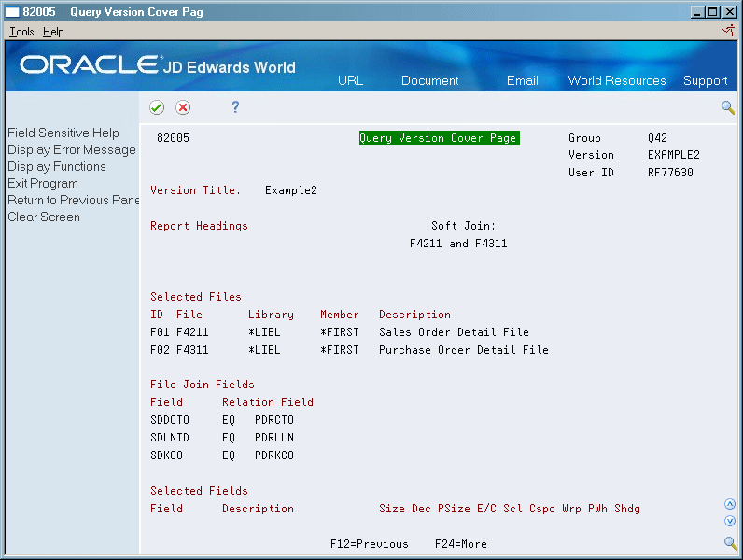Click Clear Screen link

click(44, 217)
